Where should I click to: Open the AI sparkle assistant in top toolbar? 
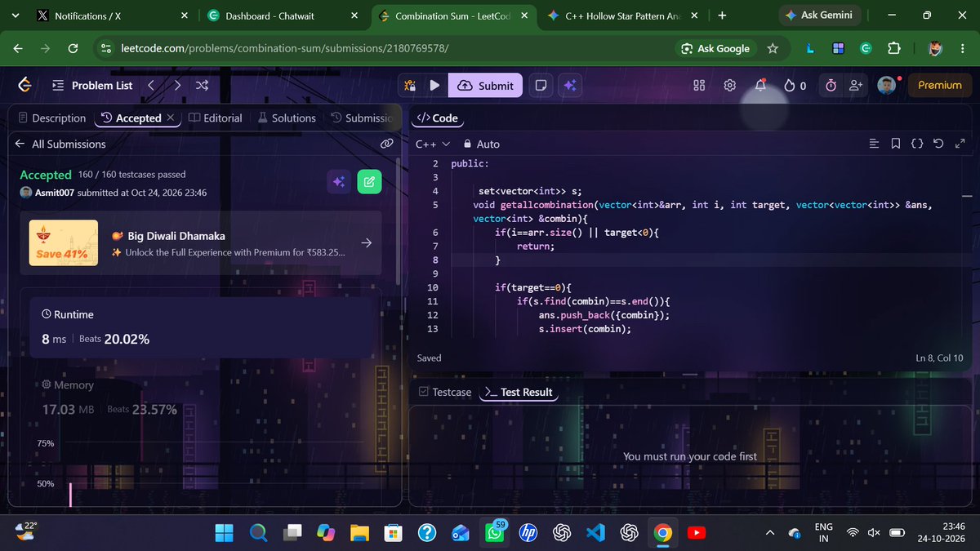click(x=569, y=85)
